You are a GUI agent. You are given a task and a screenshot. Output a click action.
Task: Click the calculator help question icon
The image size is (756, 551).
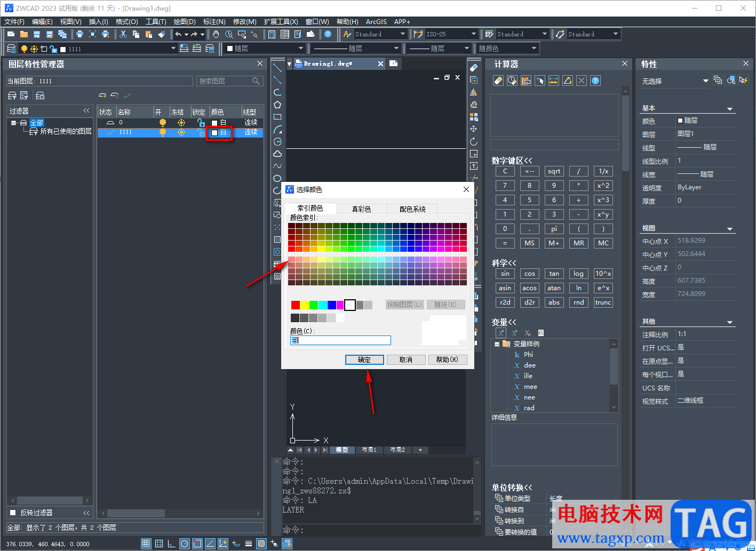(x=595, y=81)
